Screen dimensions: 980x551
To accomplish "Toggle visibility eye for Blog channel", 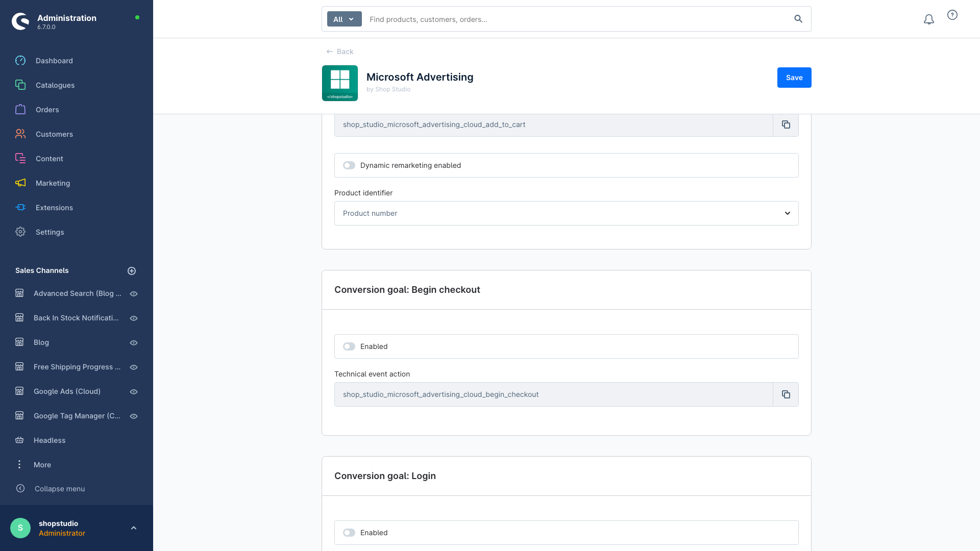I will pyautogui.click(x=134, y=343).
